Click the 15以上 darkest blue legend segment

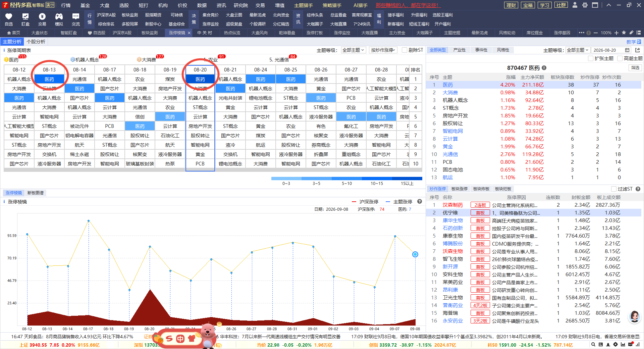(407, 179)
